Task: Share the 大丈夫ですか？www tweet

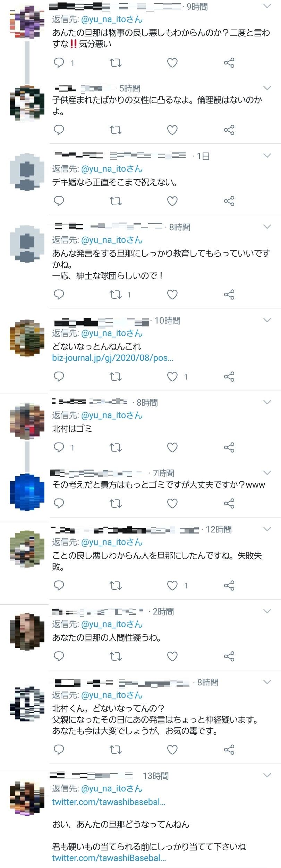Action: point(229,504)
